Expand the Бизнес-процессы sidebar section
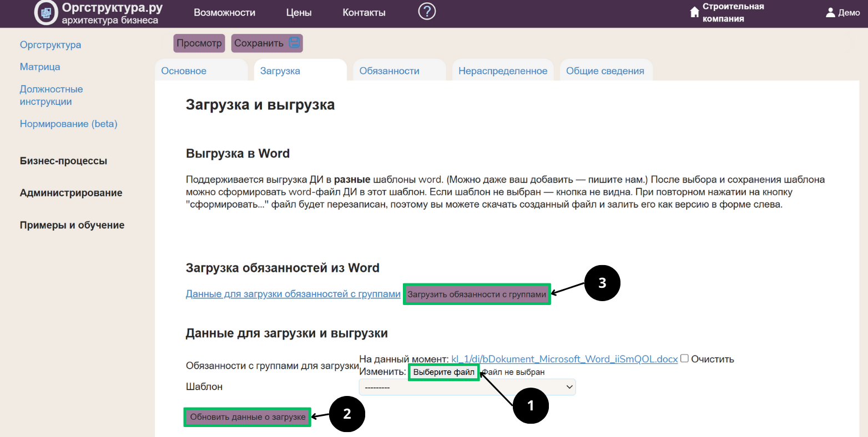Viewport: 868px width, 437px height. click(x=63, y=161)
